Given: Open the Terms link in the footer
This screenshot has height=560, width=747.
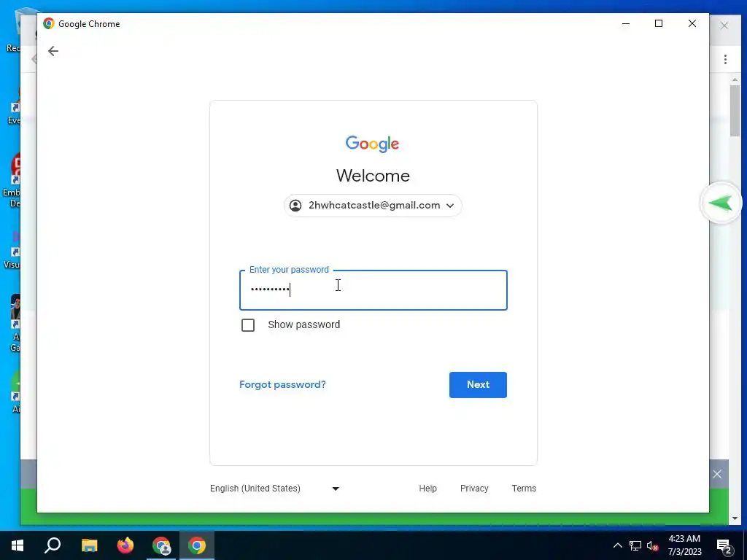Looking at the screenshot, I should point(524,489).
